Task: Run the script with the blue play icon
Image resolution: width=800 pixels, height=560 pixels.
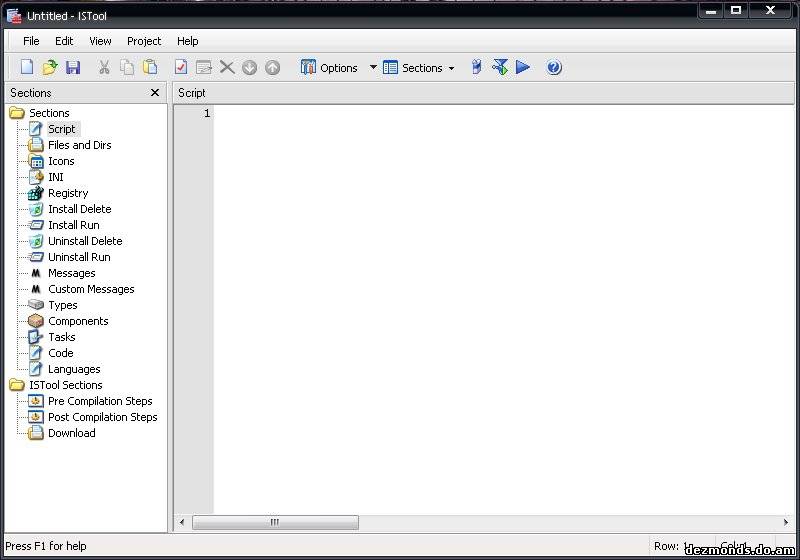Action: pyautogui.click(x=523, y=68)
